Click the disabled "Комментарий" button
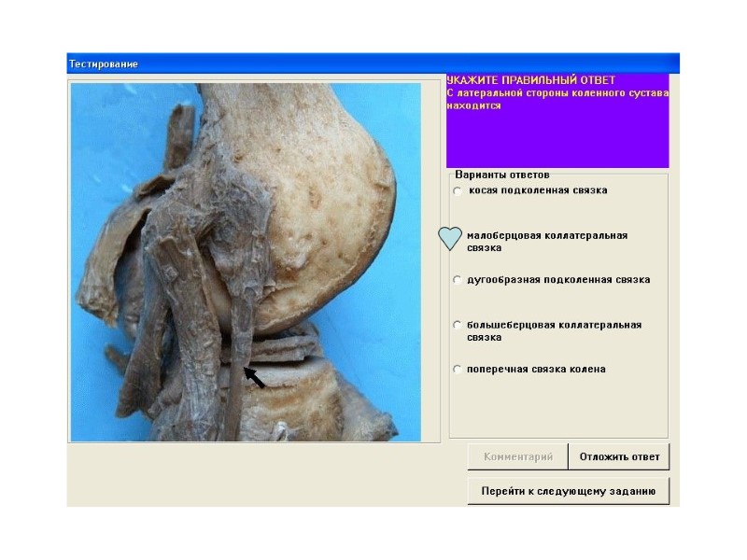Screen dimensions: 747x560 tap(518, 456)
